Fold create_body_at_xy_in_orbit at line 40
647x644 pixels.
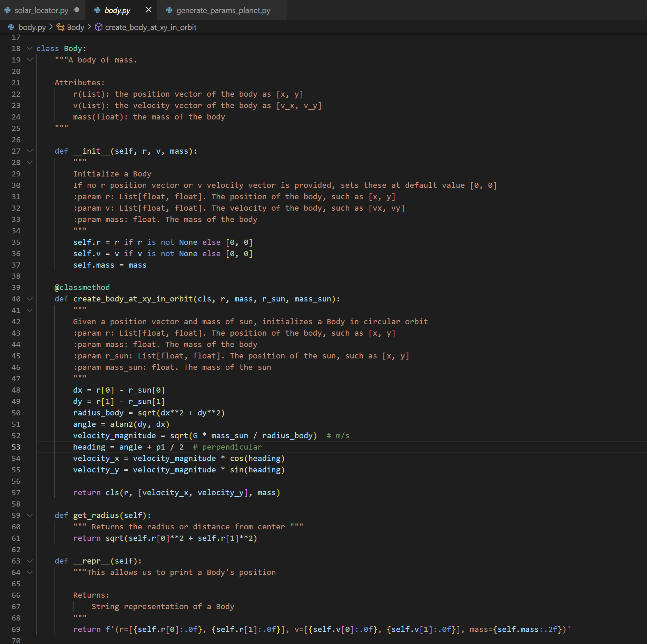30,299
